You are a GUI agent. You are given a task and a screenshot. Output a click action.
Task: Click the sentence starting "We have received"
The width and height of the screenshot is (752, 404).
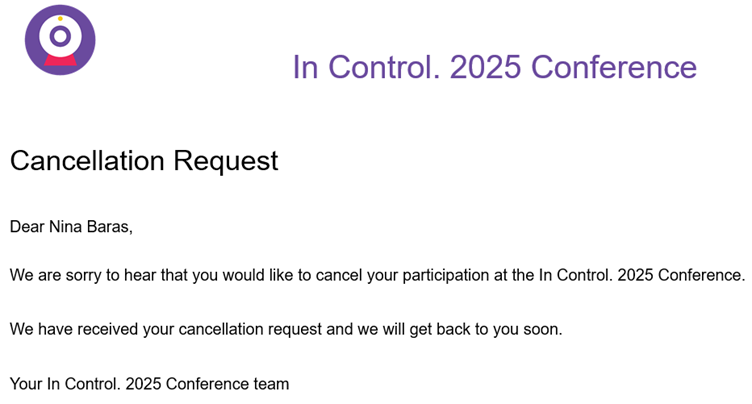click(x=286, y=328)
